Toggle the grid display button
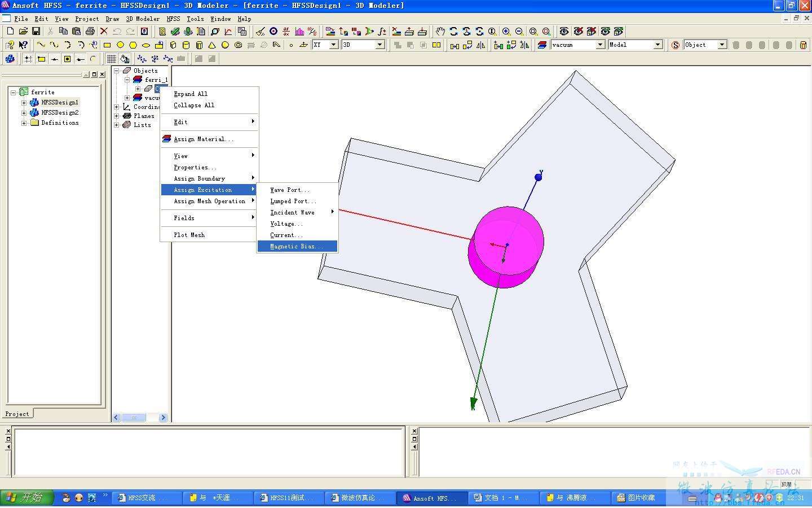 coord(111,59)
